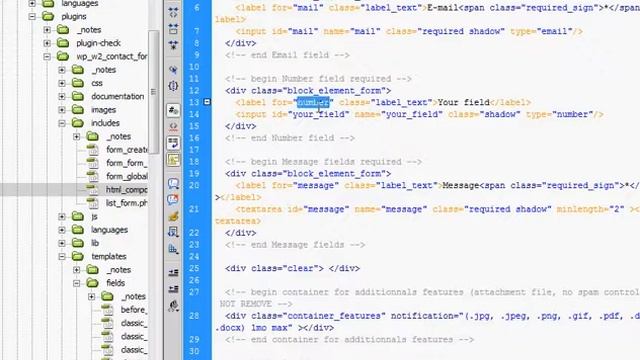Click the documentation folder icon
640x360 pixels.
(x=78, y=96)
